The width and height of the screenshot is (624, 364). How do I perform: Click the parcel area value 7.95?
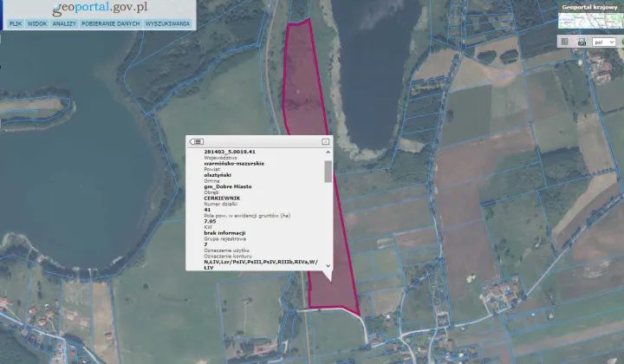pos(210,221)
